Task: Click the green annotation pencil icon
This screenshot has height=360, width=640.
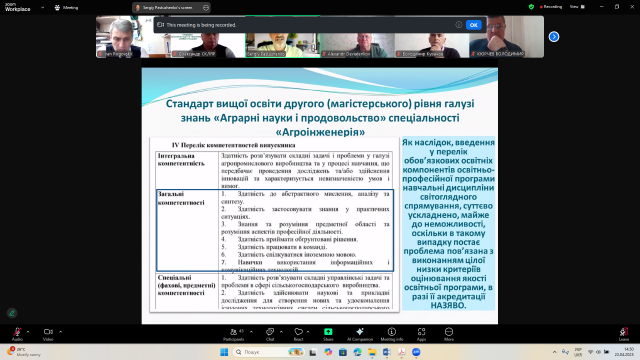Action: point(12,313)
